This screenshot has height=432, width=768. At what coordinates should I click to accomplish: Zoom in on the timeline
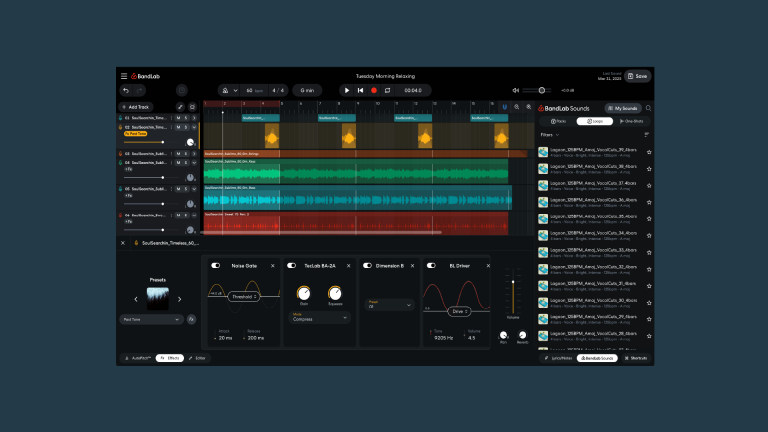[528, 107]
